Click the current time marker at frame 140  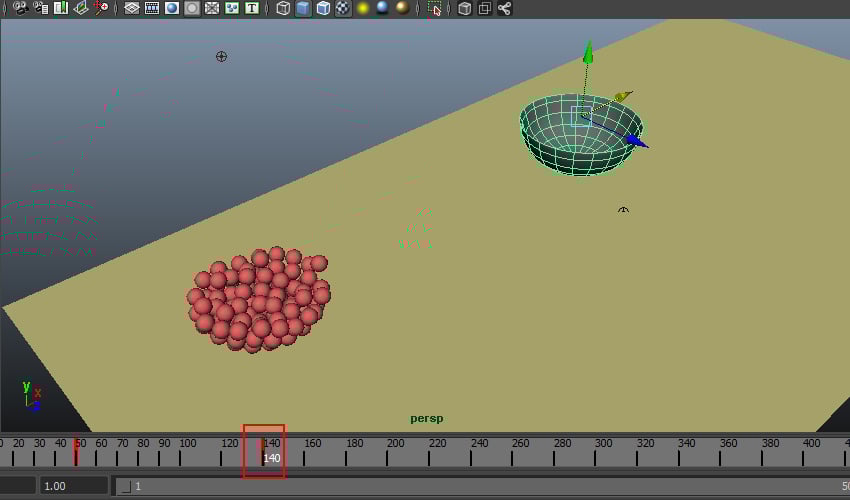pos(263,451)
